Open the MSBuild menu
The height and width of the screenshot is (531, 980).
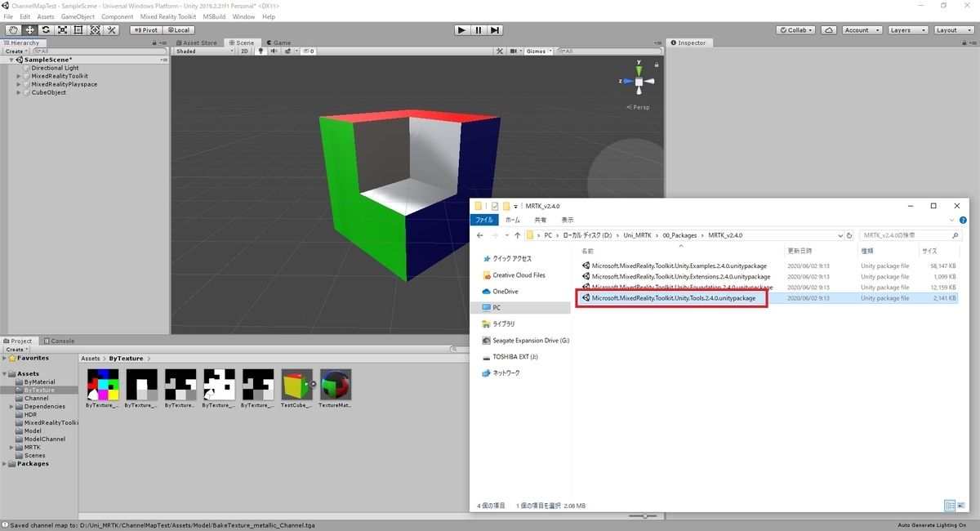point(214,16)
